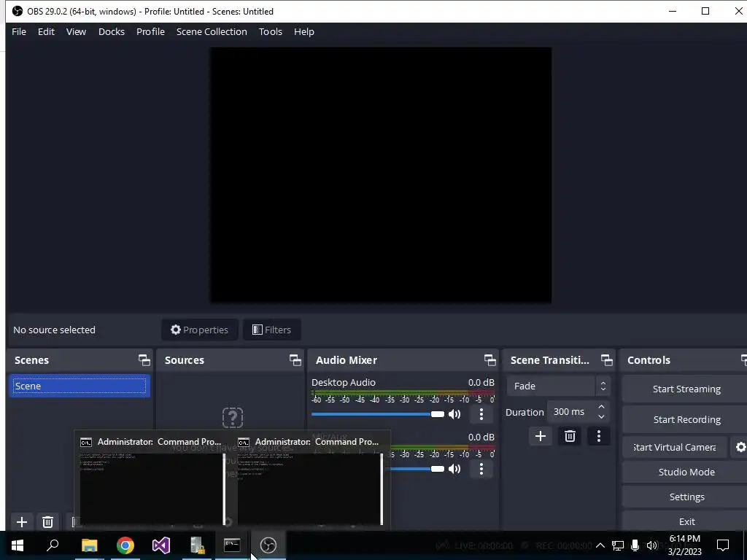
Task: Open the View menu
Action: (x=76, y=31)
